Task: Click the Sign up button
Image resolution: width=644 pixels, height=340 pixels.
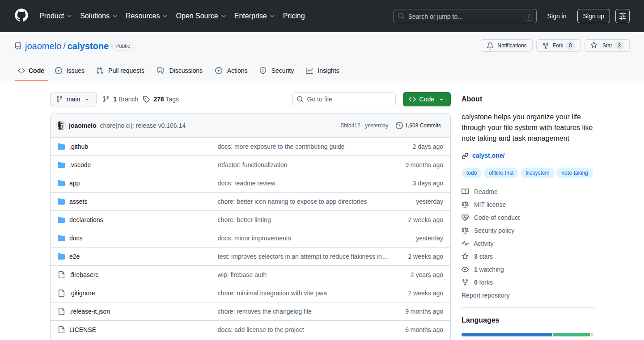Action: tap(593, 16)
